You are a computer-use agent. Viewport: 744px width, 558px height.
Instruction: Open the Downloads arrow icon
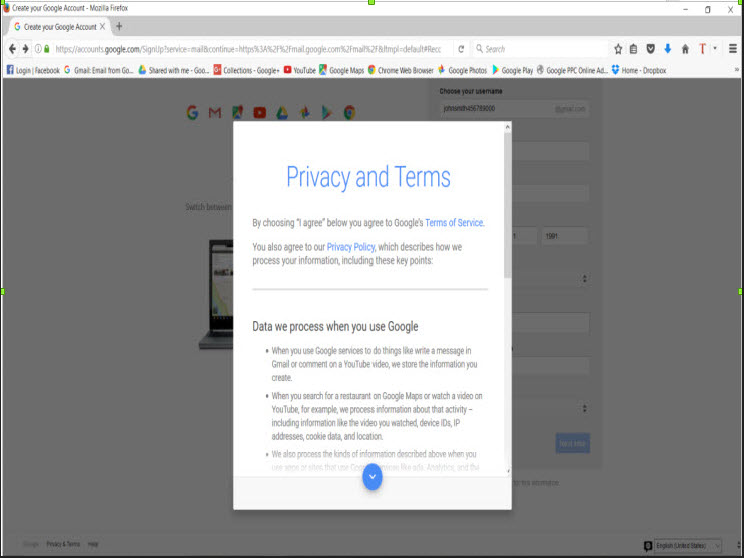click(x=667, y=48)
